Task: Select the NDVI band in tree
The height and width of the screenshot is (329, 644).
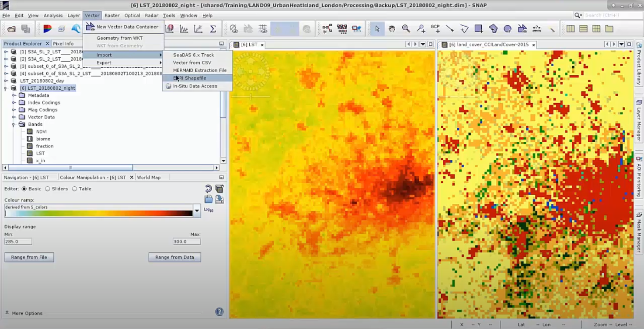Action: (41, 132)
